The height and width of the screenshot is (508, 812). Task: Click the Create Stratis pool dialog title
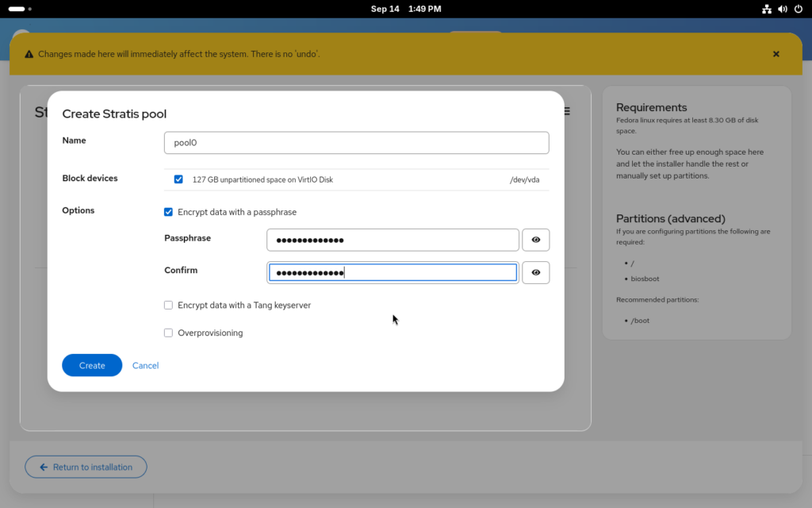(114, 114)
